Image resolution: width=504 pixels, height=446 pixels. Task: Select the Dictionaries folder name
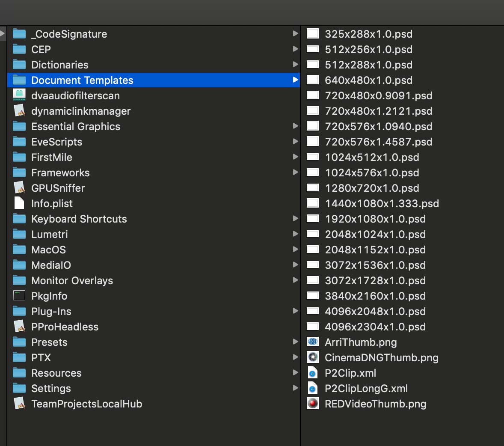(x=60, y=65)
